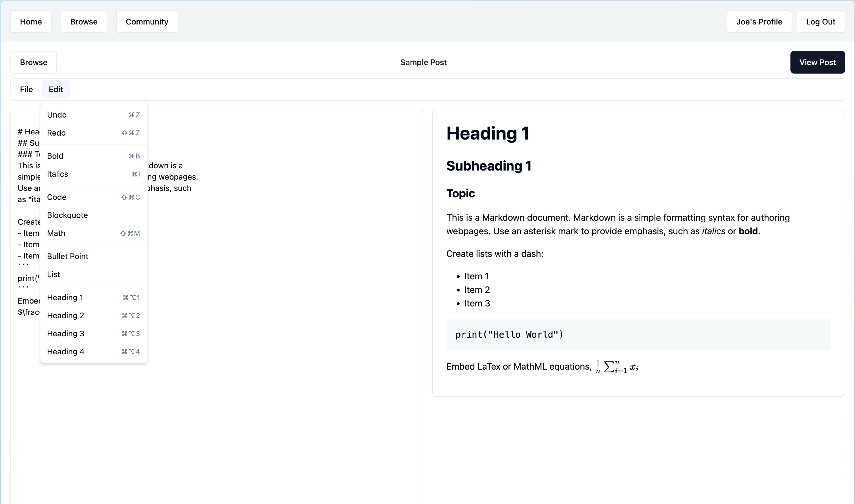The width and height of the screenshot is (855, 504).
Task: Choose Redo from the Edit menu
Action: (94, 133)
